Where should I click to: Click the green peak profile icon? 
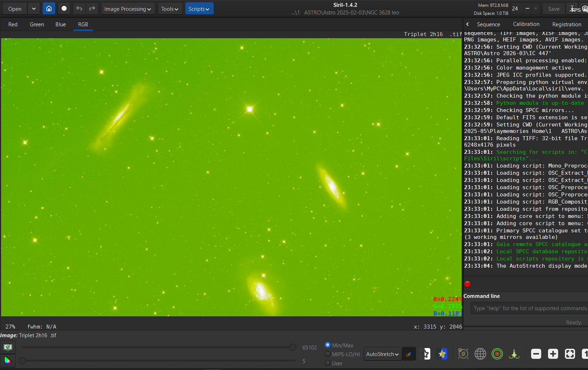(514, 354)
